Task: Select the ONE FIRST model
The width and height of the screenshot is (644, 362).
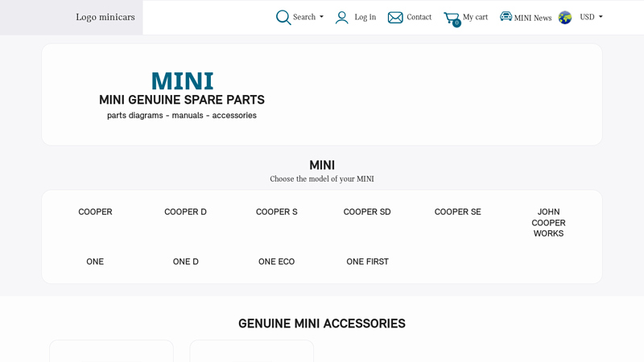Action: point(367,261)
